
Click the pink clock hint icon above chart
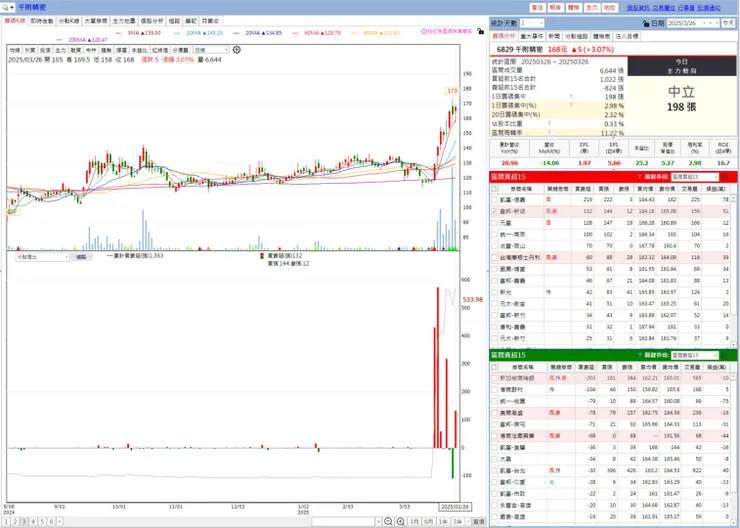[x=424, y=31]
